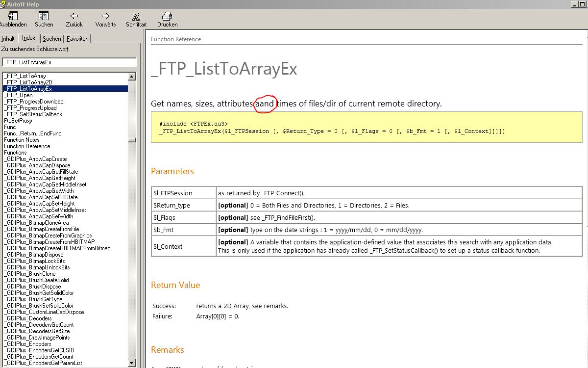The height and width of the screenshot is (368, 588).
Task: Switch to the Index tab
Action: click(x=29, y=38)
